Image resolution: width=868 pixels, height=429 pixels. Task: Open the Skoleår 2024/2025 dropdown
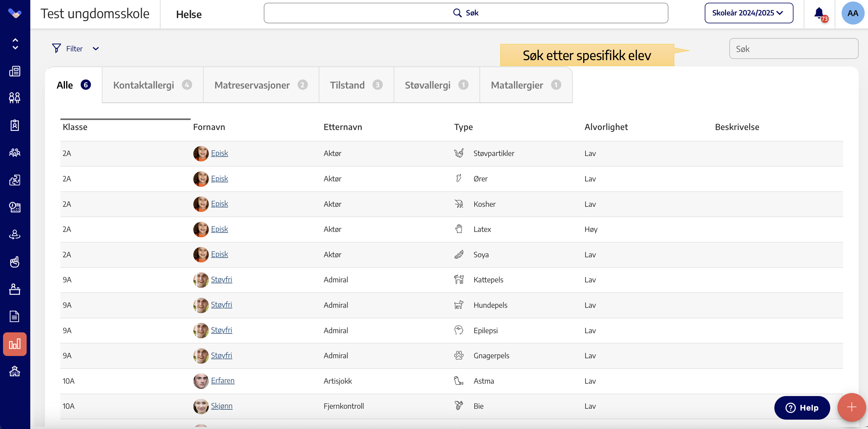(x=749, y=13)
